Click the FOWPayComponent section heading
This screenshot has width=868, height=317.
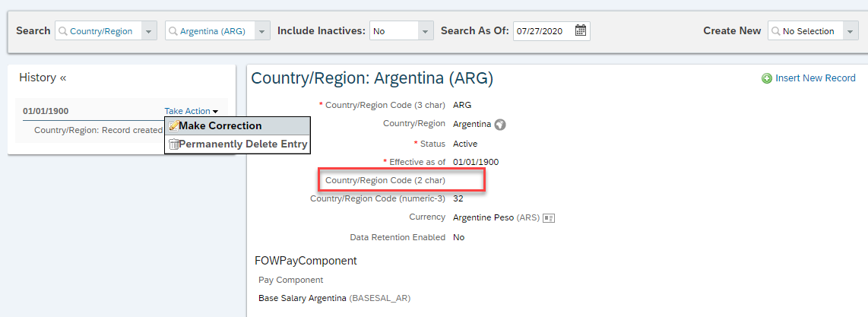pos(306,261)
